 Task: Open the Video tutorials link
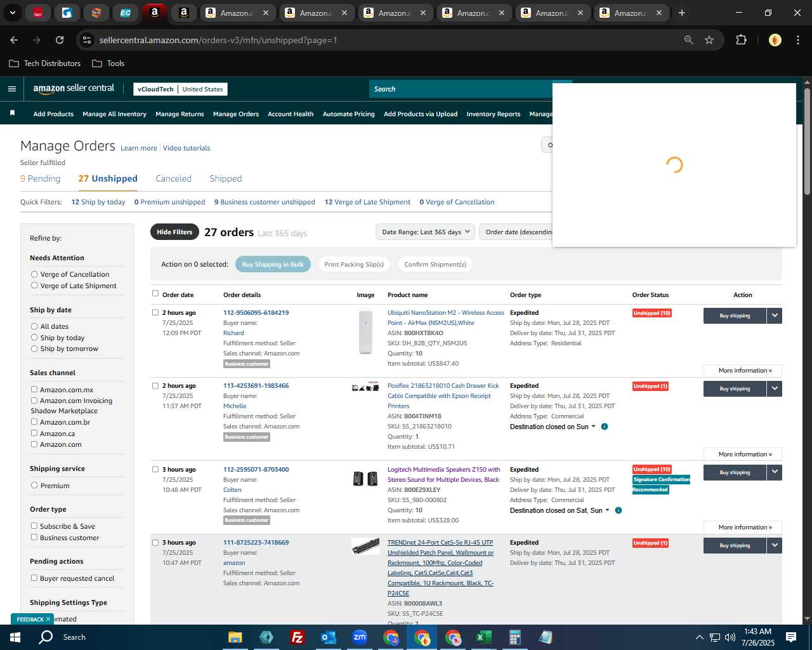[187, 149]
